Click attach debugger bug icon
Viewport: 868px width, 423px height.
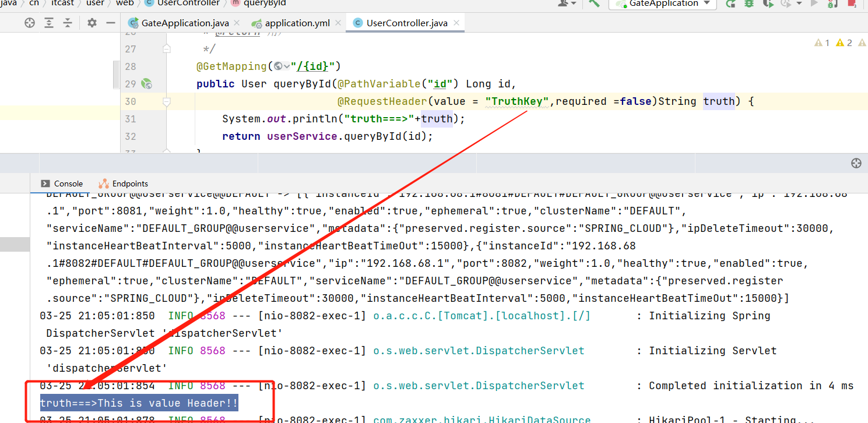click(832, 3)
